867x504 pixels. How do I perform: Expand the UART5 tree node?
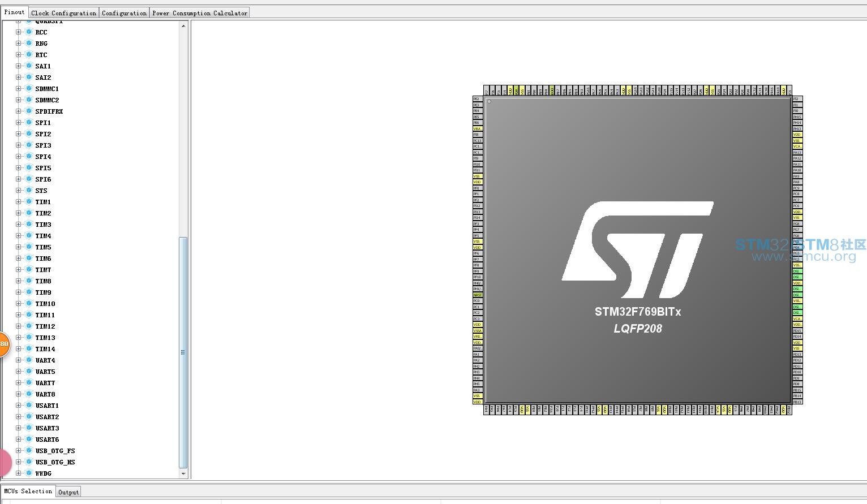pos(18,372)
